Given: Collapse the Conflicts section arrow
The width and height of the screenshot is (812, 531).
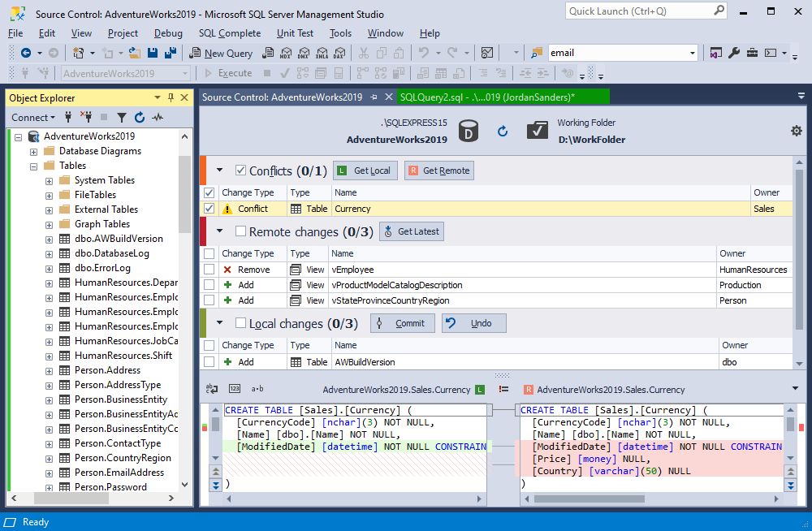Looking at the screenshot, I should coord(219,170).
